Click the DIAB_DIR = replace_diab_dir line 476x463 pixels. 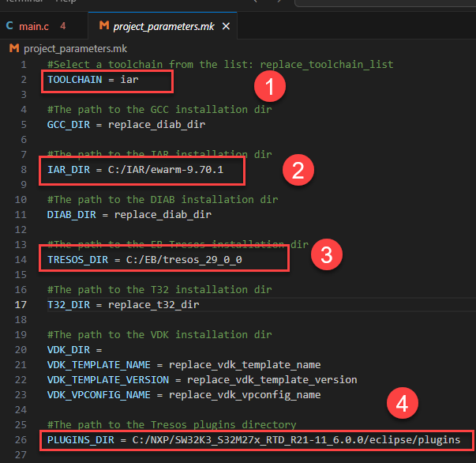(x=129, y=215)
